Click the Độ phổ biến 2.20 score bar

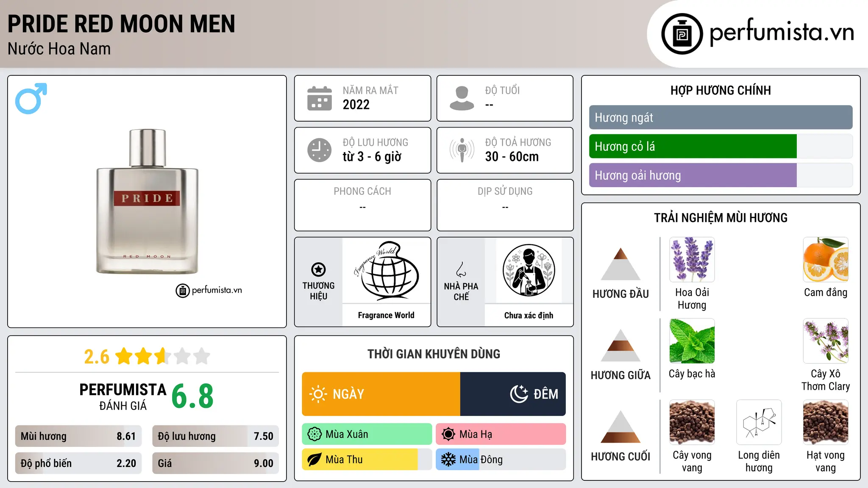click(78, 463)
